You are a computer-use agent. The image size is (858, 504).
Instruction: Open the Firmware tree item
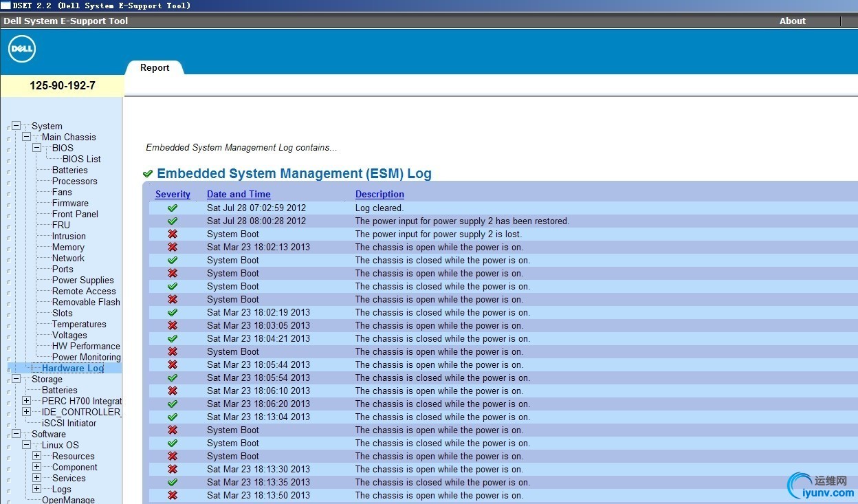(x=70, y=203)
